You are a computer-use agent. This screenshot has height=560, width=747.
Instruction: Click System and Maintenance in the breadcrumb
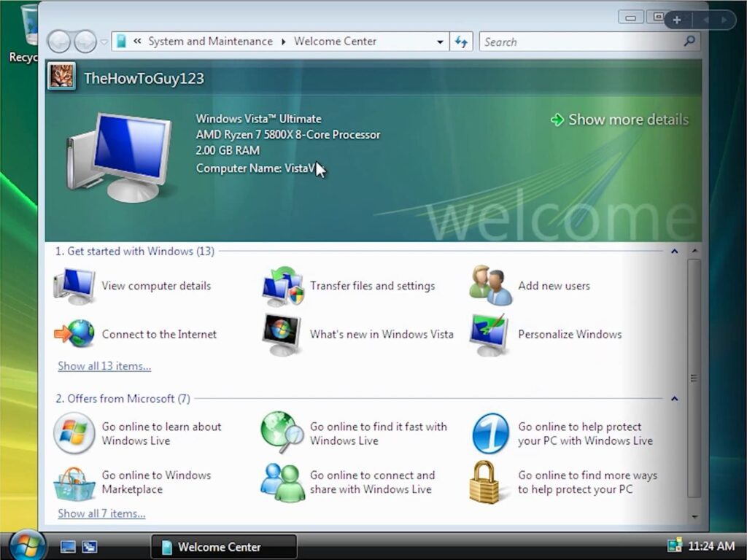[x=210, y=42]
